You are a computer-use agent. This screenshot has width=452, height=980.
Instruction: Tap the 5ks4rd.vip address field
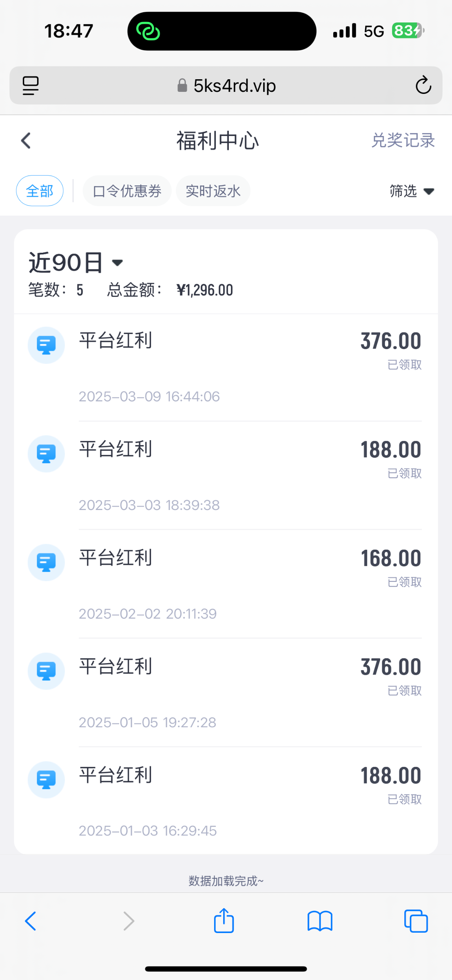[x=226, y=85]
